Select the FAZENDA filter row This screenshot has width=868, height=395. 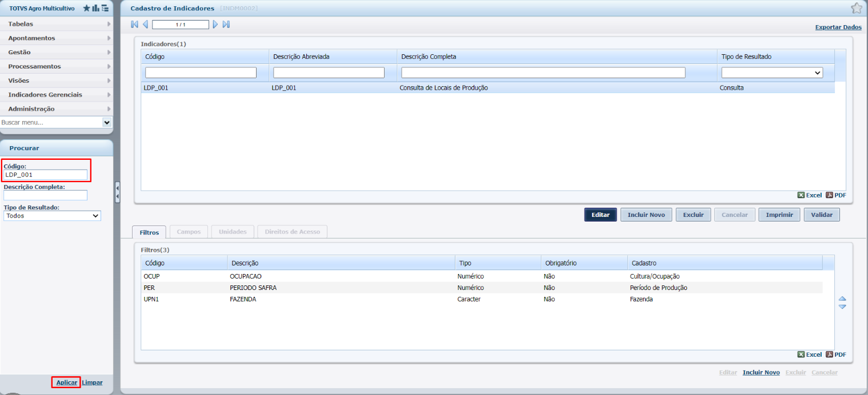(482, 299)
